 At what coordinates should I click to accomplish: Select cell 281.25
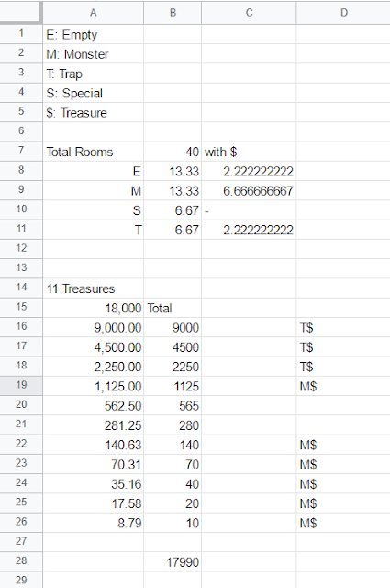(x=94, y=424)
